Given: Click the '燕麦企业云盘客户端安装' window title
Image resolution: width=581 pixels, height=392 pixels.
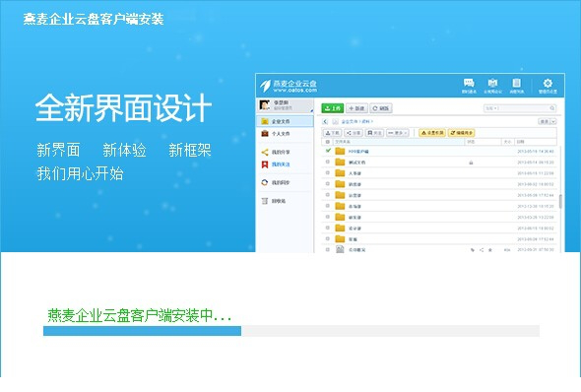Looking at the screenshot, I should [x=94, y=19].
